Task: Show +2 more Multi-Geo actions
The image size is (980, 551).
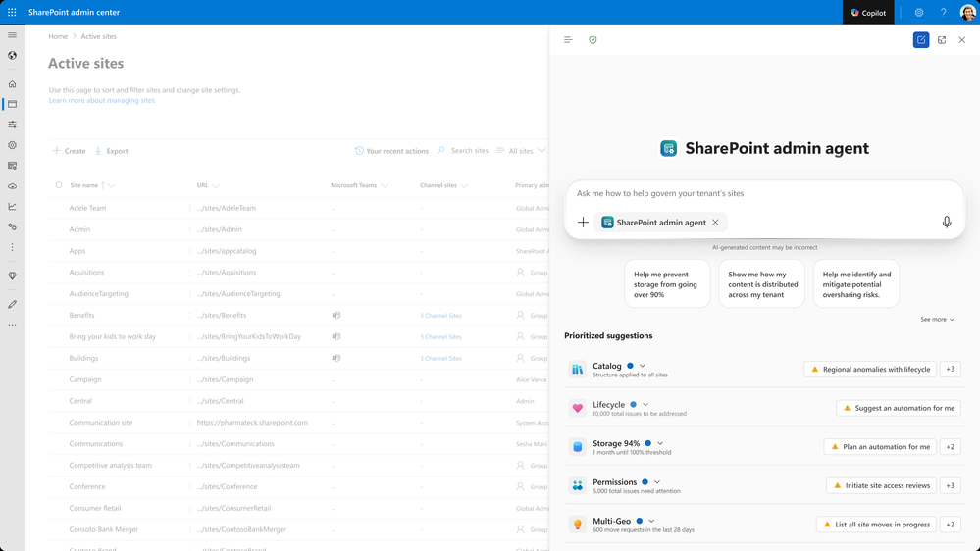Action: pos(950,525)
